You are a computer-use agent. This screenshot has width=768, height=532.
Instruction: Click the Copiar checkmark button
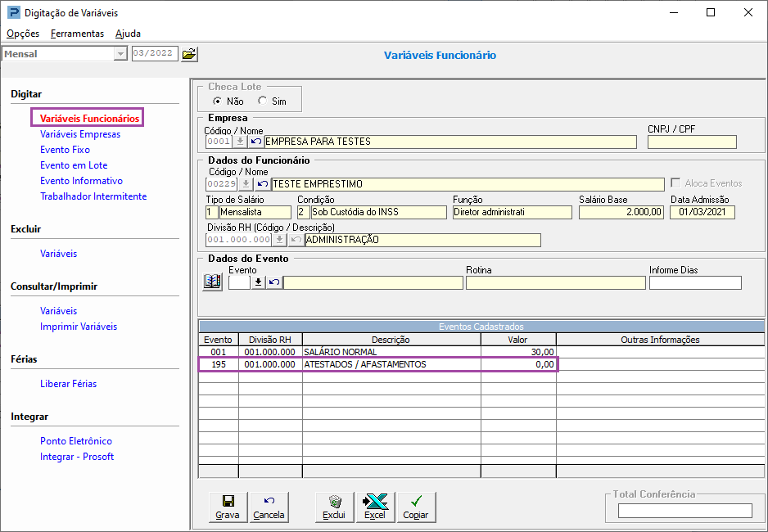pyautogui.click(x=416, y=507)
